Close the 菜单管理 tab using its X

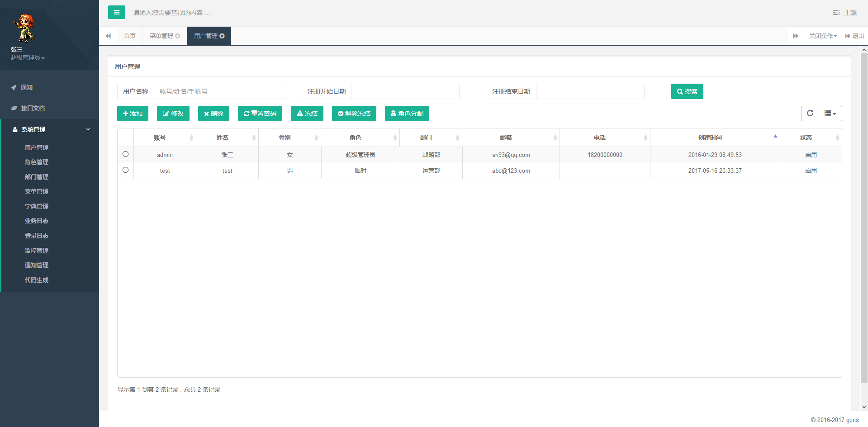coord(178,36)
